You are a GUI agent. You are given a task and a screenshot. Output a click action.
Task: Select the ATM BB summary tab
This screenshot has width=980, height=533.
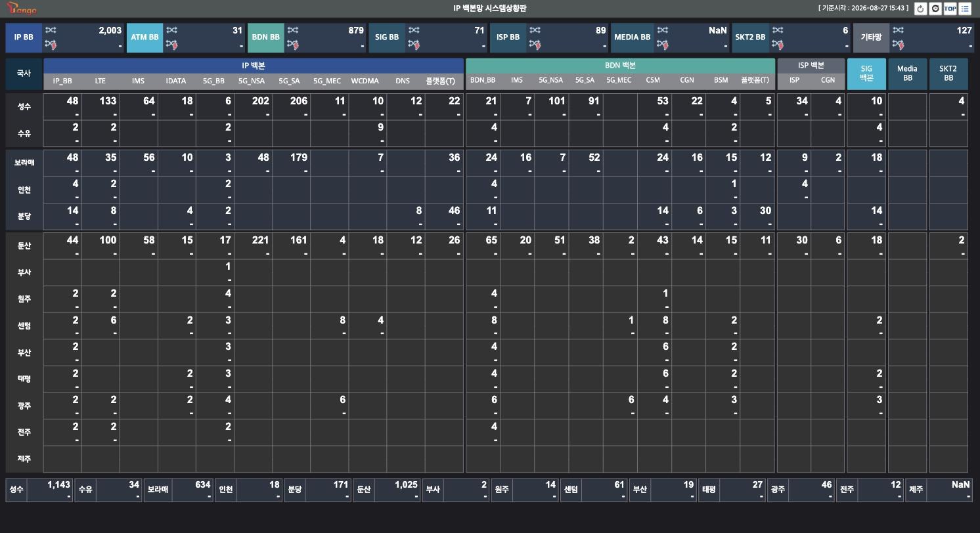(145, 37)
